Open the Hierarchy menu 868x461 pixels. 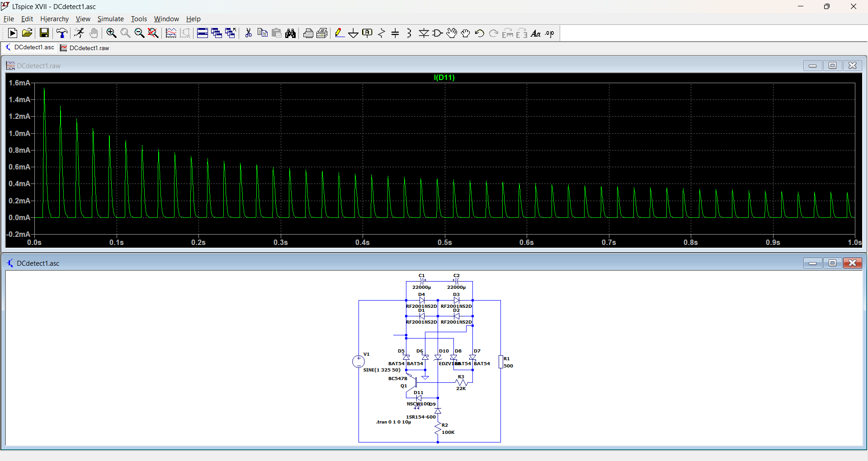click(54, 19)
